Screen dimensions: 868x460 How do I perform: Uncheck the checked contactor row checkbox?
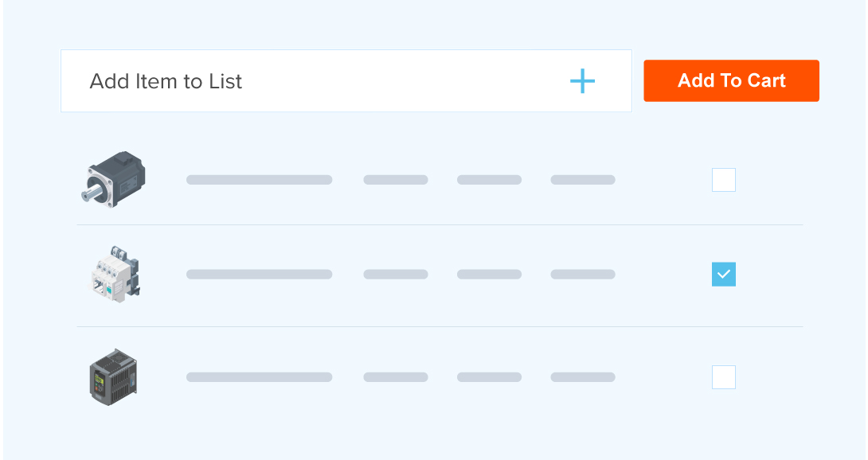click(723, 275)
